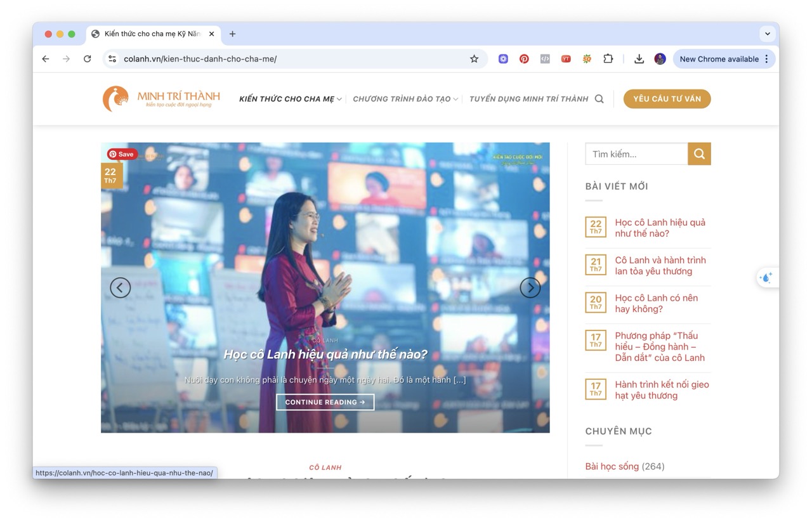Click the YouTube extension toolbar icon
This screenshot has width=812, height=522.
(566, 58)
